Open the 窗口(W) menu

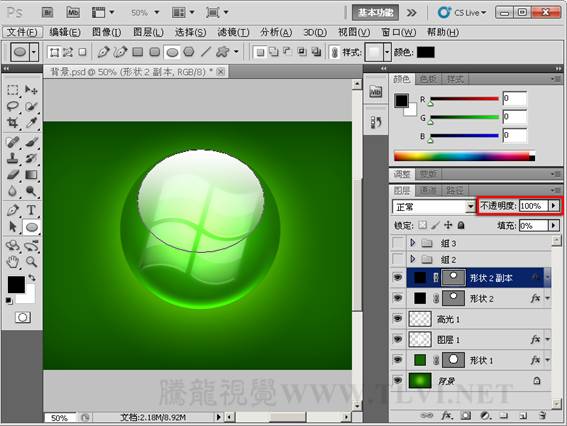pos(398,33)
